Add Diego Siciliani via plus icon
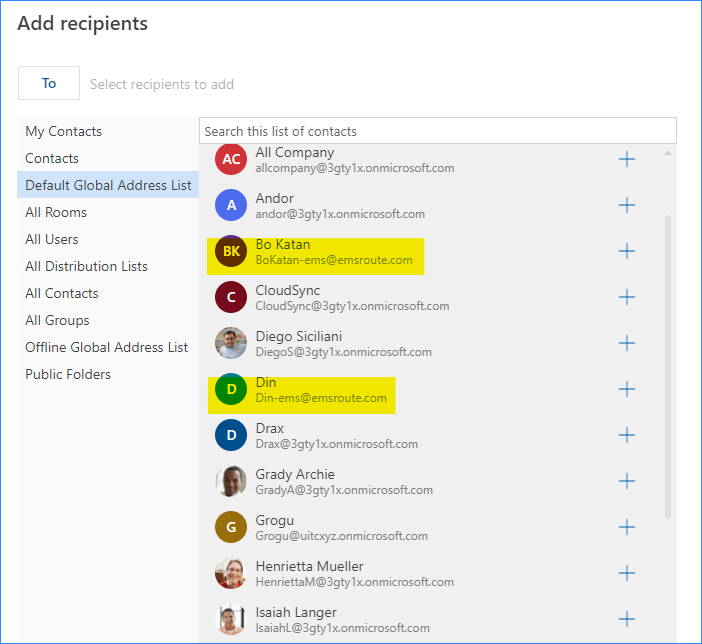The height and width of the screenshot is (644, 702). [627, 343]
